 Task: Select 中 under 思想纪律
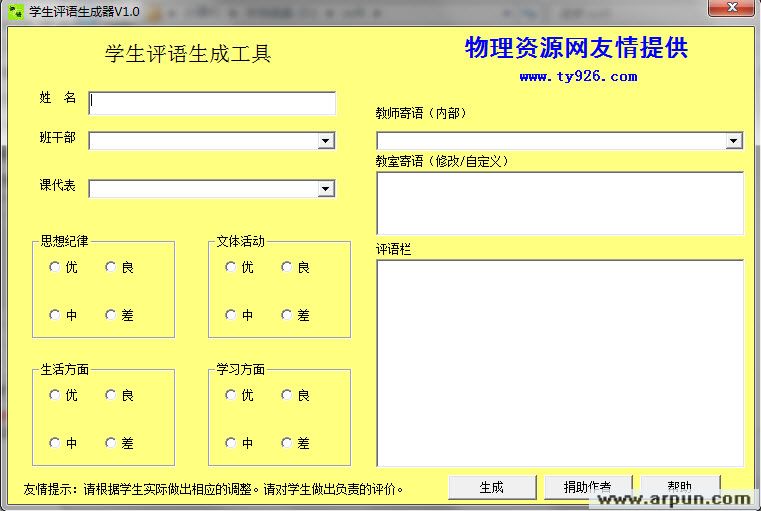pyautogui.click(x=64, y=315)
